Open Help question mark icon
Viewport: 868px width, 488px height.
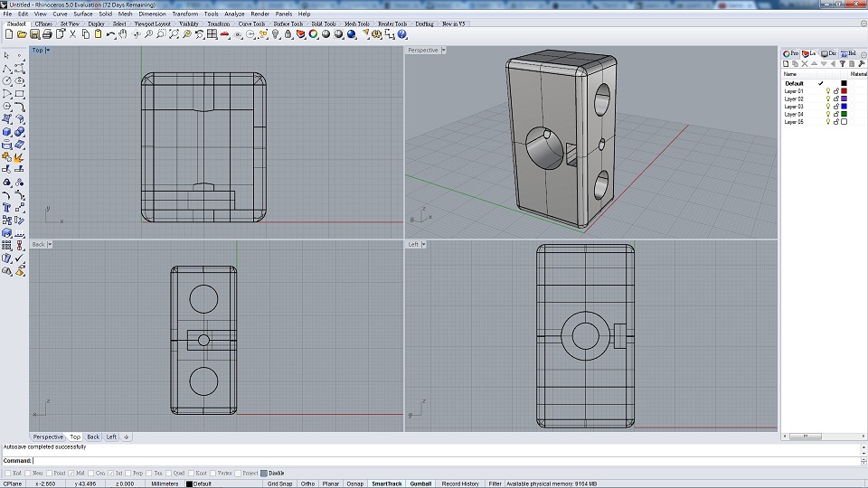pyautogui.click(x=402, y=34)
